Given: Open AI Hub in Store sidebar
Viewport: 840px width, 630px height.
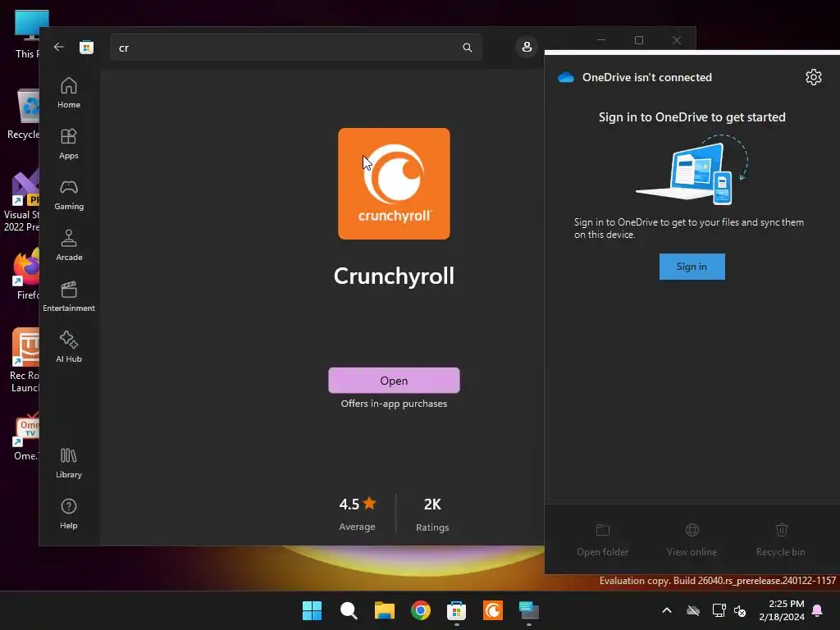Looking at the screenshot, I should point(69,348).
